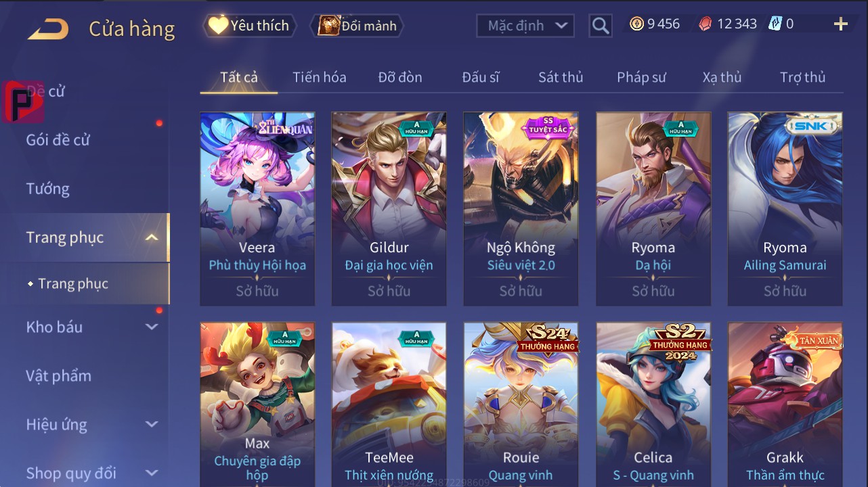Tap the back arrow icon
This screenshot has height=487, width=868.
(48, 29)
